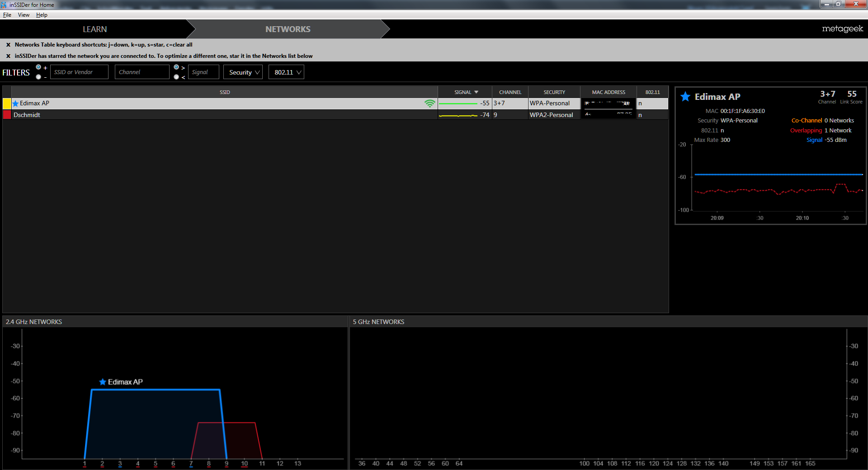Dismiss the keyboard shortcuts notice
Screen dimensions: 868x470
(8, 45)
